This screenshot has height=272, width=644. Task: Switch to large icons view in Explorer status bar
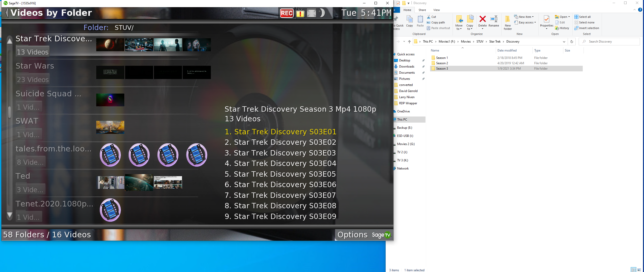pyautogui.click(x=639, y=270)
